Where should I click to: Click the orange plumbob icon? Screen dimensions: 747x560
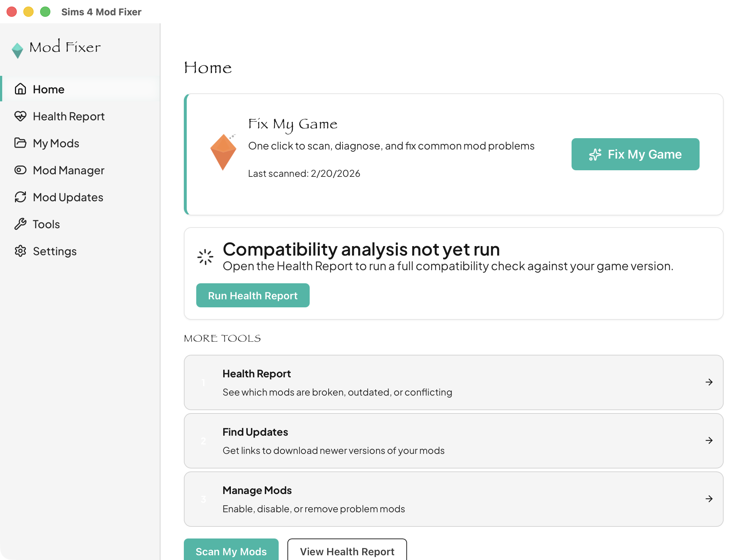click(x=223, y=152)
